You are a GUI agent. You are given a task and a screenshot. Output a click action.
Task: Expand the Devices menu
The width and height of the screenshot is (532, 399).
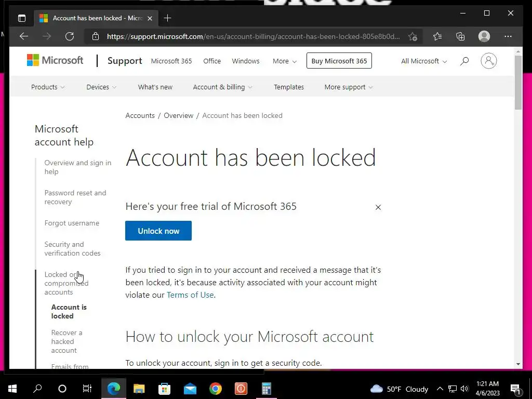101,87
